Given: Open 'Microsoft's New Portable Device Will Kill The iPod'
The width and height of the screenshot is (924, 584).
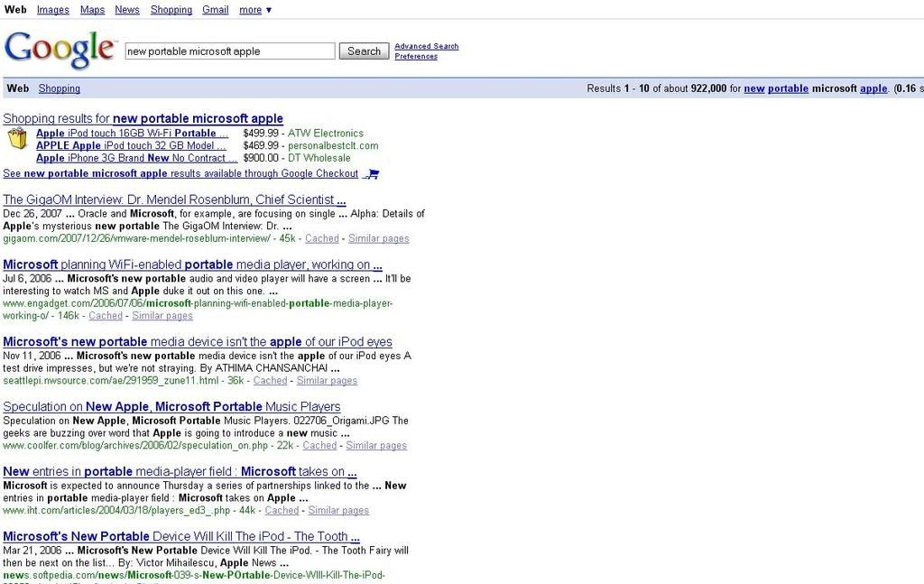Looking at the screenshot, I should point(181,536).
